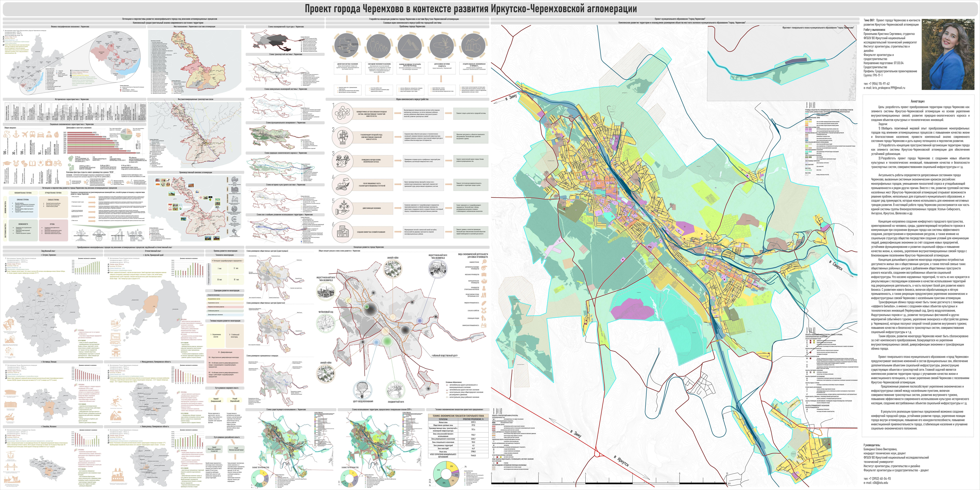Screen dimensions: 980x490
Task: Click the 52605 value of the 2011 bar
Action: pyautogui.click(x=138, y=153)
